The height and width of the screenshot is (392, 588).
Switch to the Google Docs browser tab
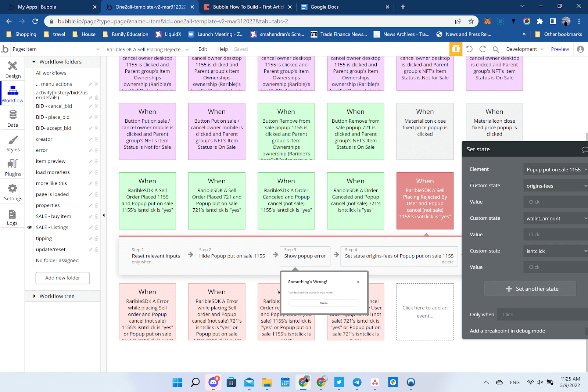[325, 7]
